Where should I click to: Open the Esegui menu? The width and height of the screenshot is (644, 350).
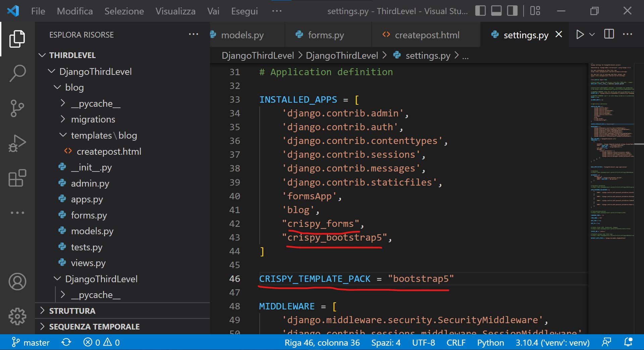245,11
